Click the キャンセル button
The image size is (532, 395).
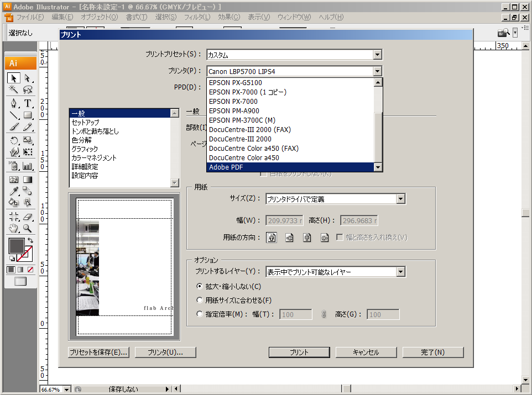pyautogui.click(x=365, y=352)
